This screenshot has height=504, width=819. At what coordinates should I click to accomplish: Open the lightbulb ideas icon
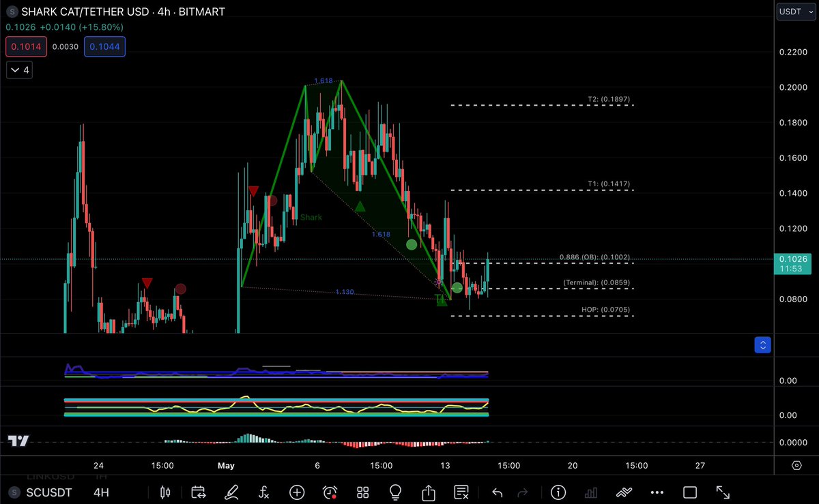tap(395, 492)
